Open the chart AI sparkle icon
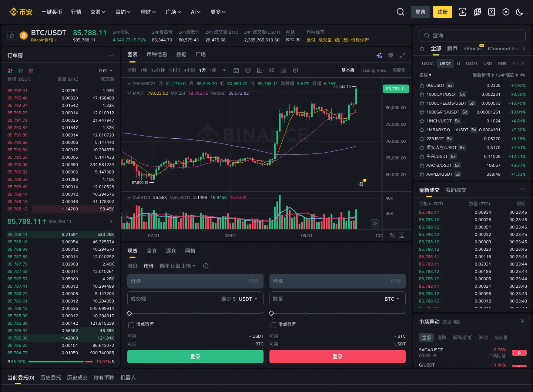Image resolution: width=533 pixels, height=392 pixels. [379, 55]
